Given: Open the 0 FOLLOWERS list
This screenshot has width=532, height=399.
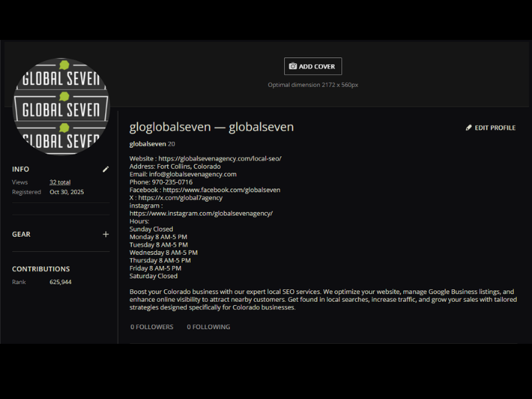Looking at the screenshot, I should [152, 327].
